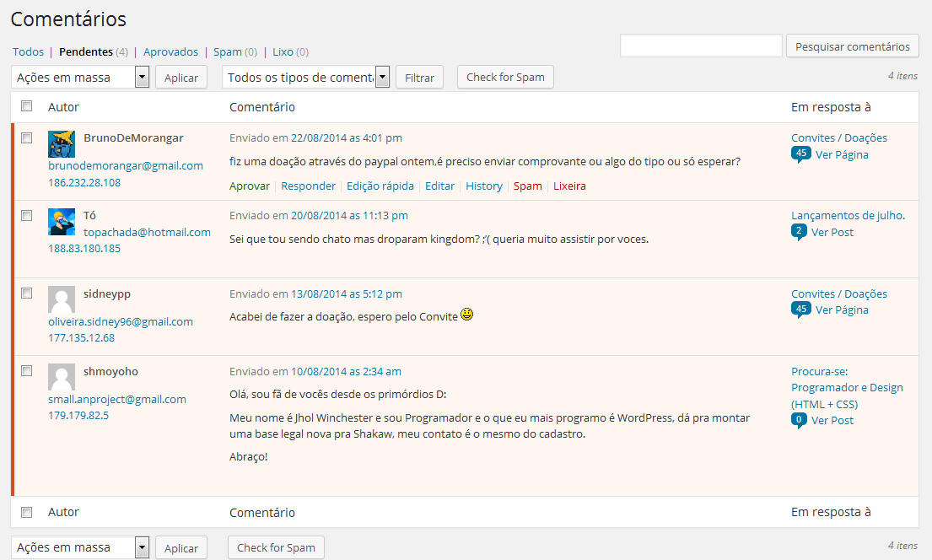Image resolution: width=932 pixels, height=560 pixels.
Task: Click the top Em resposta à column header
Action: tap(831, 107)
